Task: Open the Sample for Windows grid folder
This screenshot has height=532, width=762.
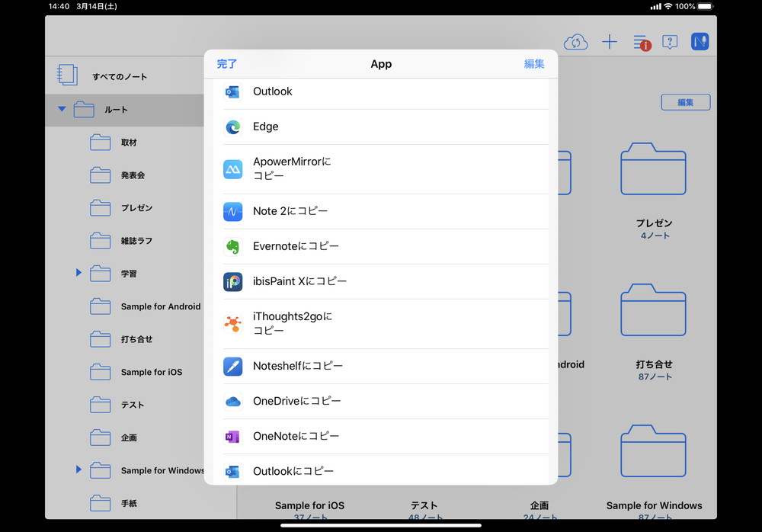Action: tap(654, 450)
